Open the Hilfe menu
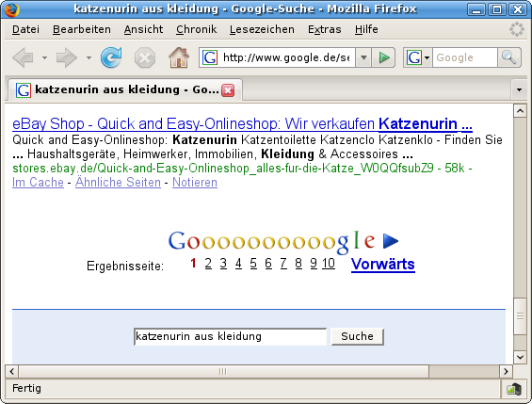 (x=366, y=29)
